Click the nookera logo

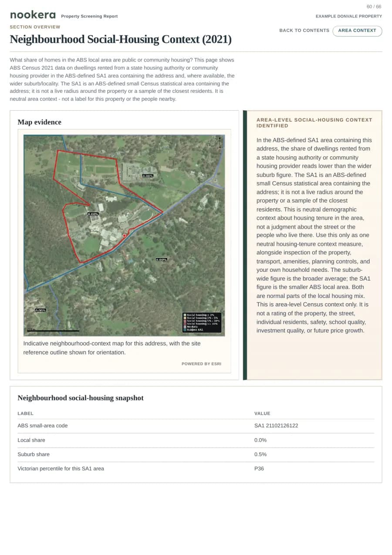pyautogui.click(x=33, y=15)
